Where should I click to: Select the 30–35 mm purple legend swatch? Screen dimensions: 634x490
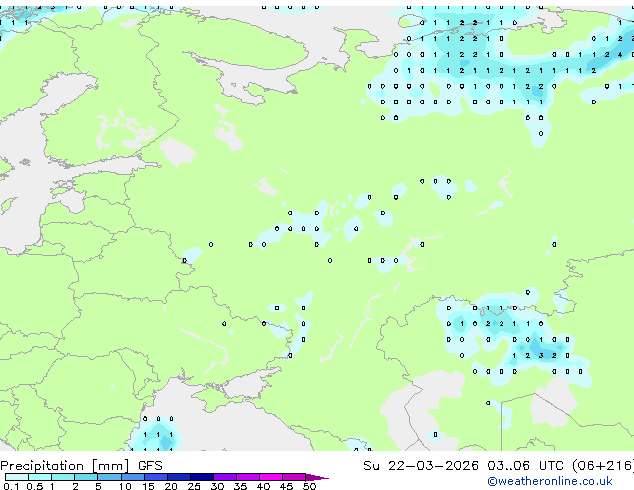(225, 477)
